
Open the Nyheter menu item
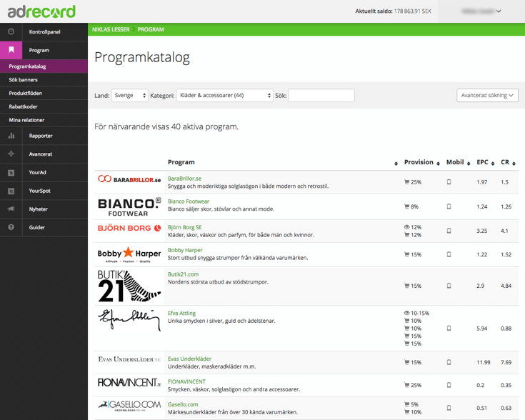[x=38, y=209]
